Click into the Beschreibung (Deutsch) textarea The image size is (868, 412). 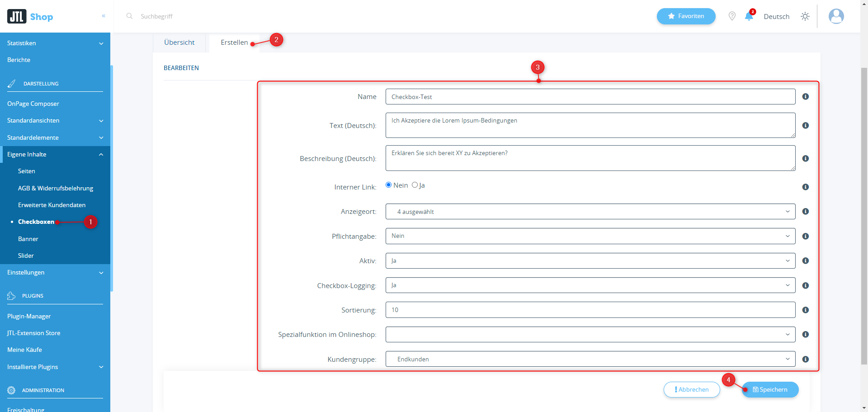coord(590,158)
